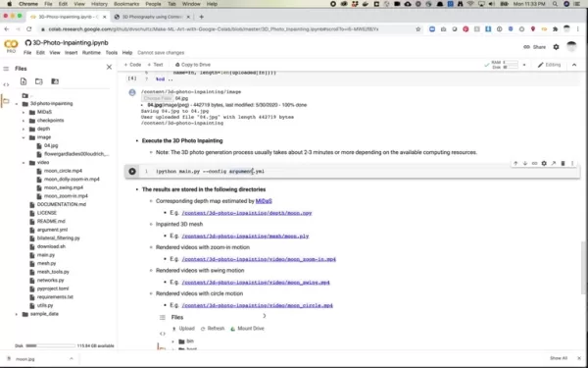Click the upload file icon in Files panel

pyautogui.click(x=24, y=81)
